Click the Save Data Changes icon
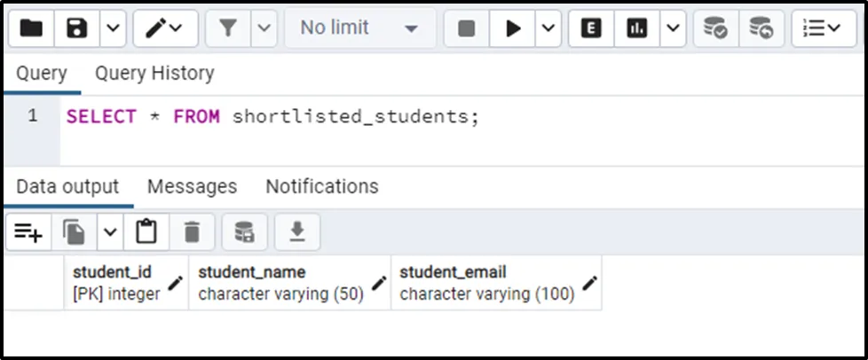This screenshot has height=360, width=868. (x=244, y=232)
